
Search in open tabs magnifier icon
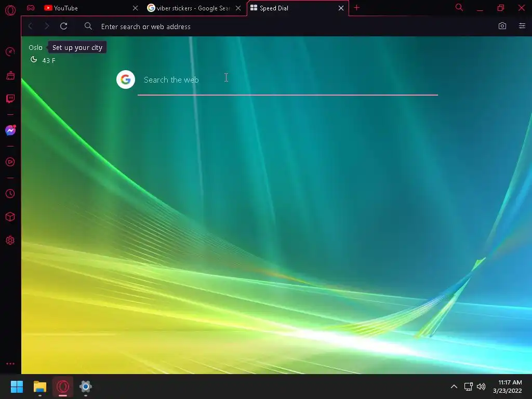tap(459, 7)
